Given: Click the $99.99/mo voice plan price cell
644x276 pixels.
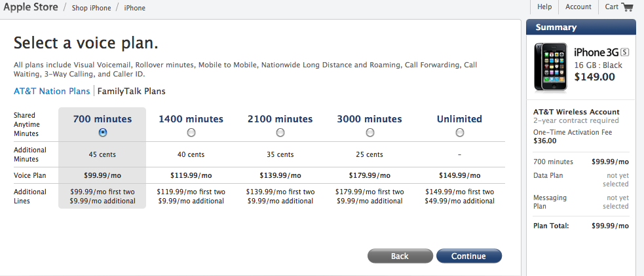Looking at the screenshot, I should [102, 175].
